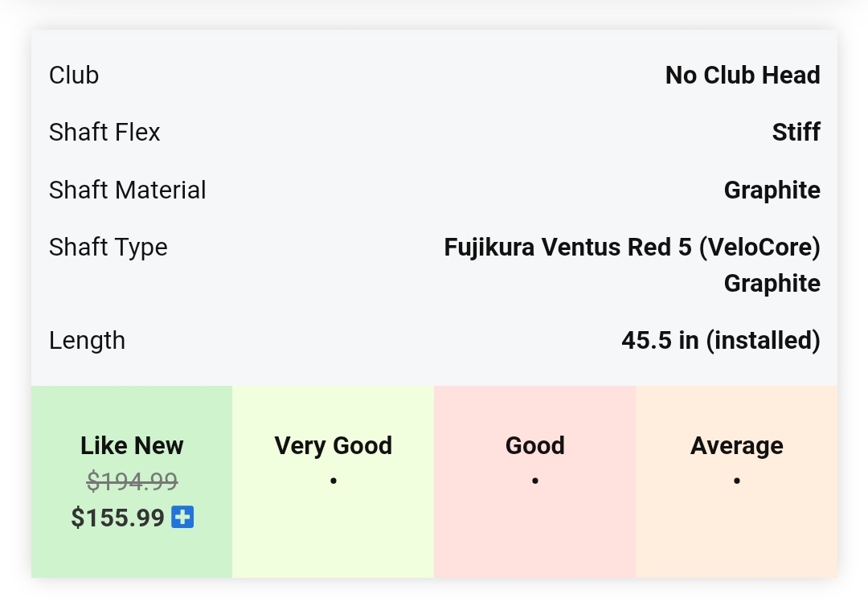Choose the Very Good condition option
Image resolution: width=868 pixels, height=606 pixels.
[x=333, y=445]
